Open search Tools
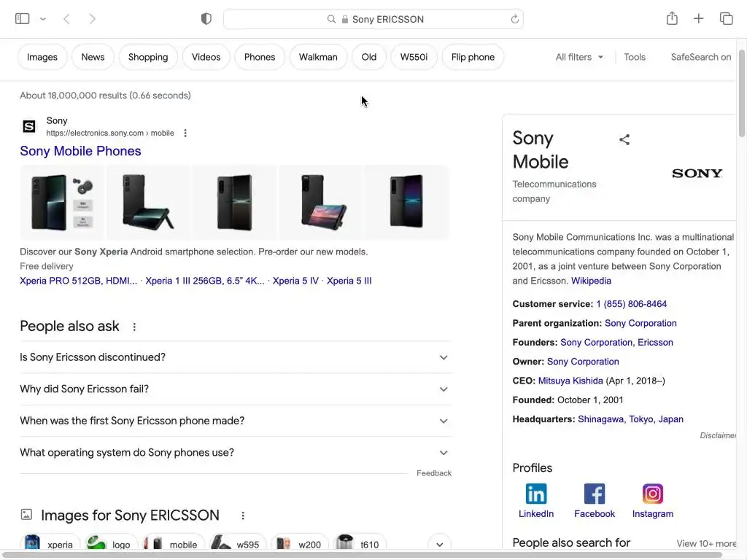Screen dimensions: 747x560 [x=635, y=57]
